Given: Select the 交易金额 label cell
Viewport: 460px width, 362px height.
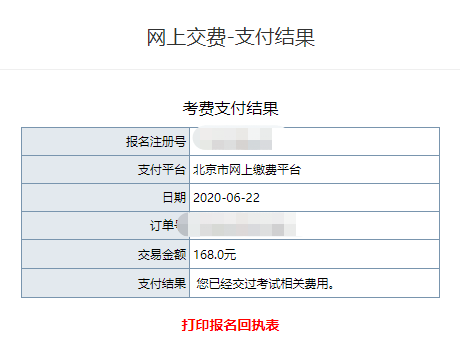Looking at the screenshot, I should coord(105,254).
